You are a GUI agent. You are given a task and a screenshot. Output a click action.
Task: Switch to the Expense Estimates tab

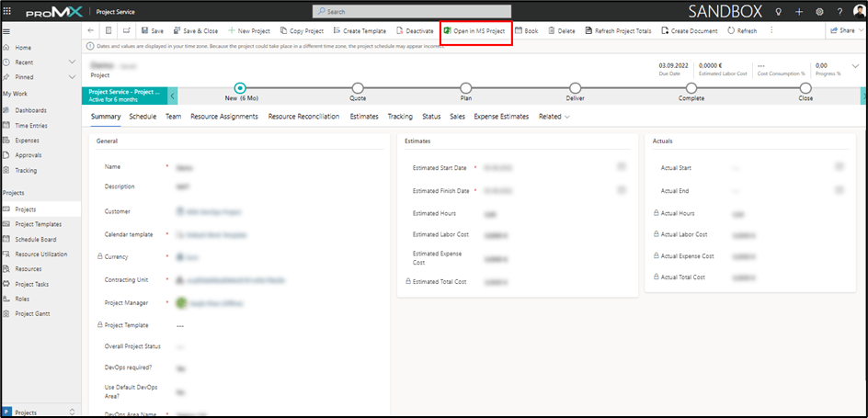pyautogui.click(x=501, y=117)
